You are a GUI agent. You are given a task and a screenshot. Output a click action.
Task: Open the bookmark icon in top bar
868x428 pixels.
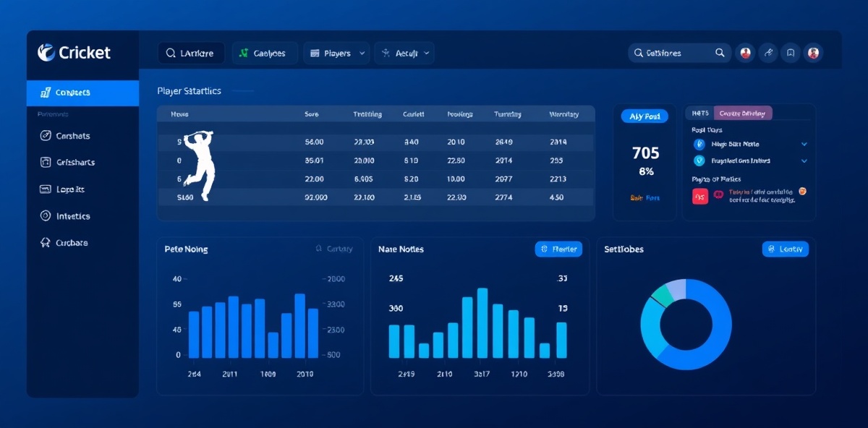pos(791,53)
